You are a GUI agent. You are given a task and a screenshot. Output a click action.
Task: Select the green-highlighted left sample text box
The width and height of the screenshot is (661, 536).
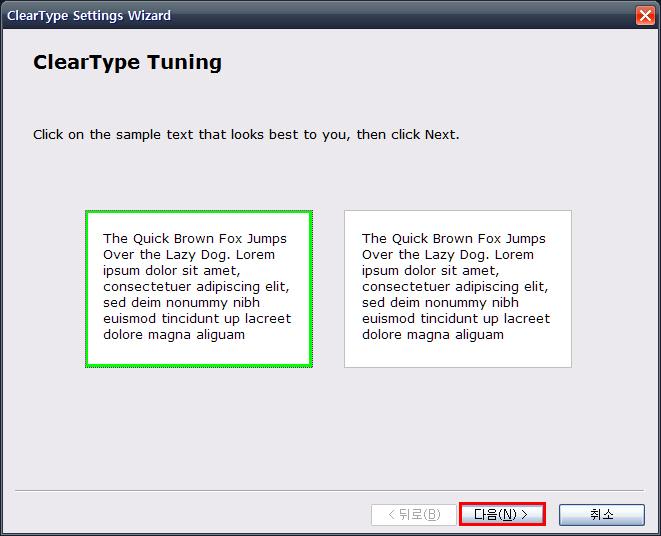199,289
